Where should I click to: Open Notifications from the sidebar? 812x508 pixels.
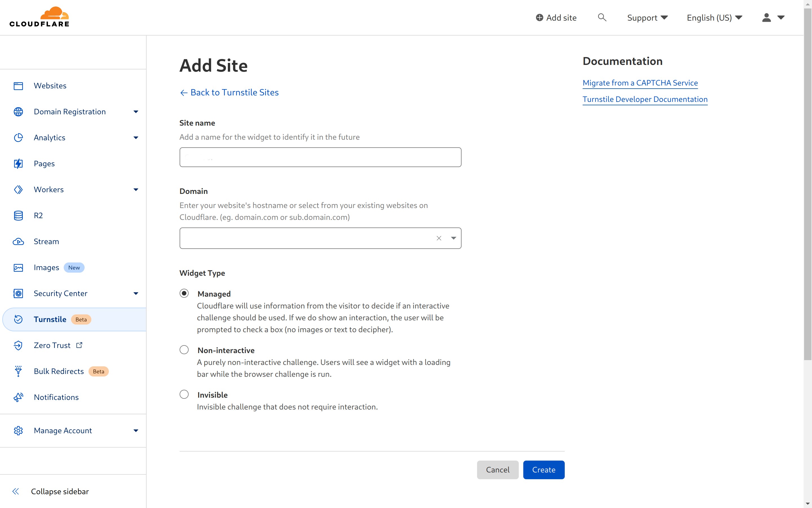coord(56,397)
